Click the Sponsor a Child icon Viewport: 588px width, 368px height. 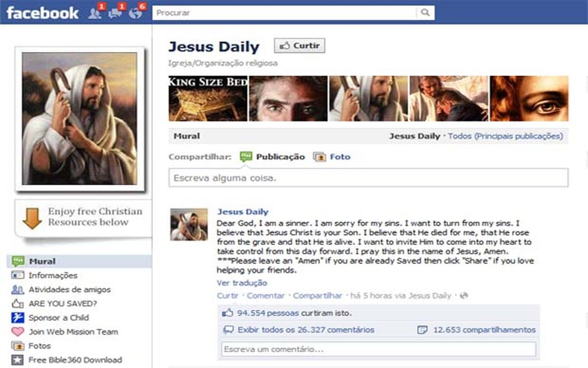[17, 317]
